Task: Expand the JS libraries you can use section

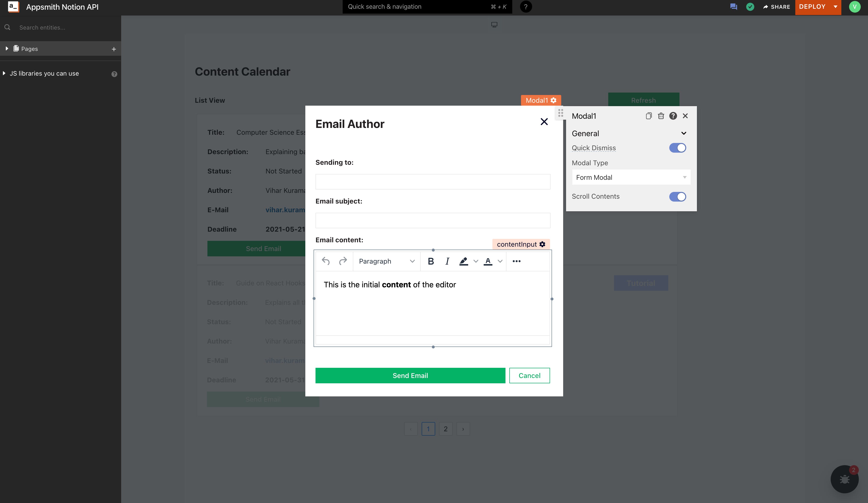Action: [4, 73]
